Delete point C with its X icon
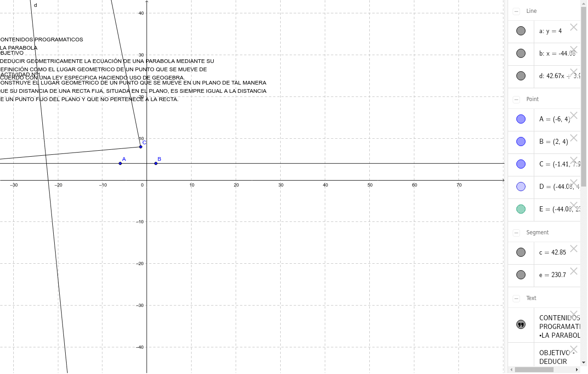This screenshot has height=374, width=588. tap(574, 160)
